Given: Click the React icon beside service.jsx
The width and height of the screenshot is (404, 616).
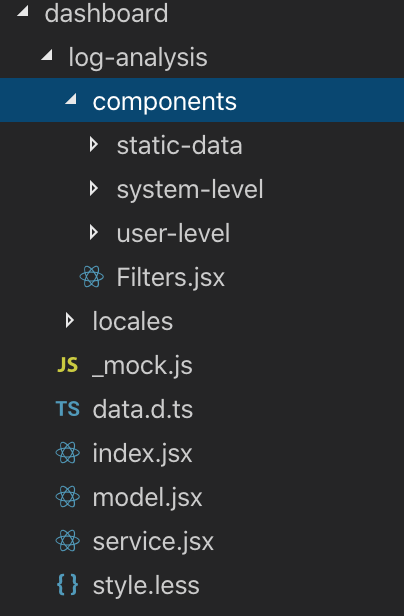Looking at the screenshot, I should click(x=68, y=541).
